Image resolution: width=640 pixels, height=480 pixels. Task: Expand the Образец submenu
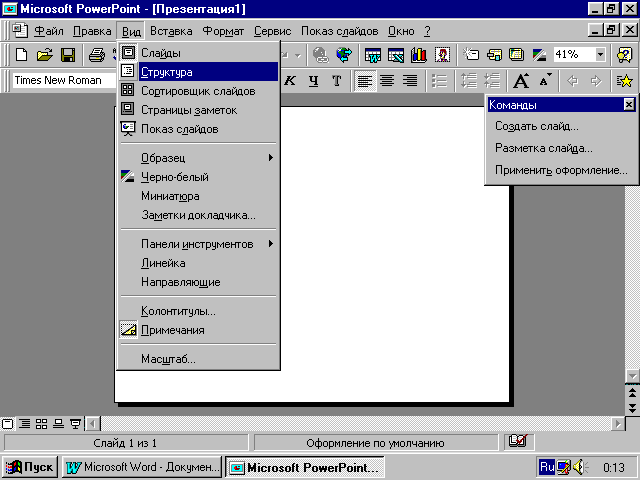tap(198, 158)
